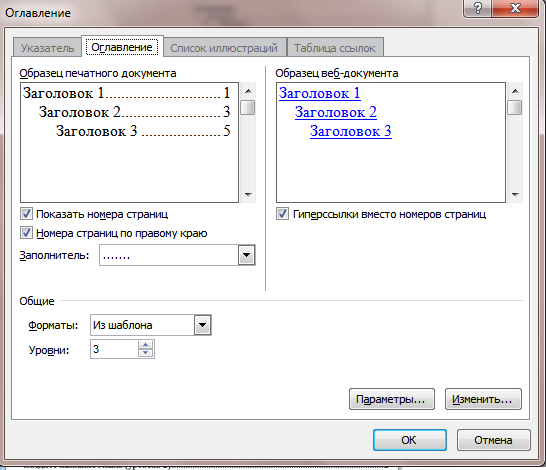Click Заголовок 1 line in print preview
The width and height of the screenshot is (546, 470).
pos(126,93)
